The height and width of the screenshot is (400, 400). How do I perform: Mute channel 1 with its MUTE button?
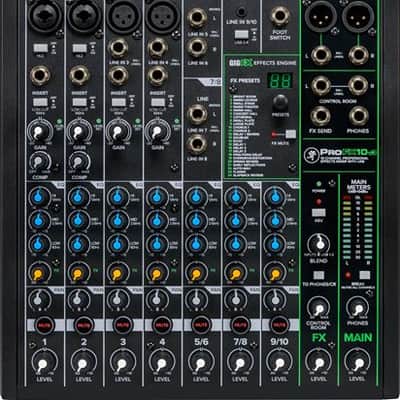(x=45, y=325)
